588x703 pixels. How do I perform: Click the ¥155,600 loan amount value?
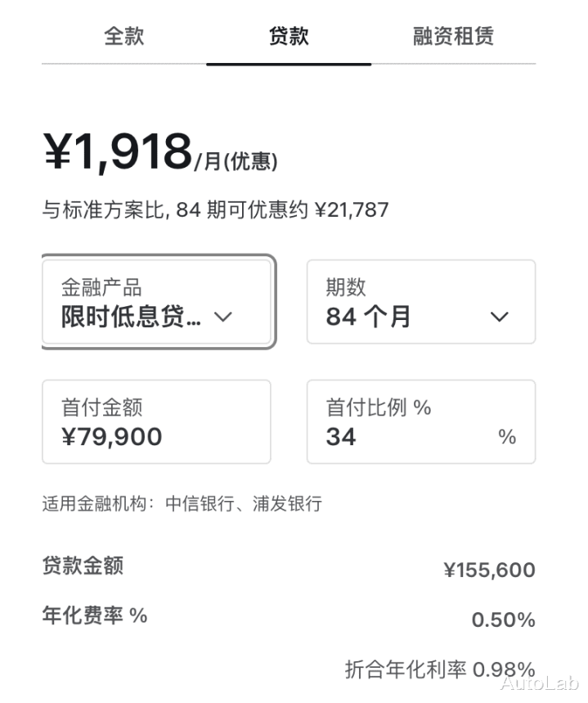pyautogui.click(x=489, y=570)
